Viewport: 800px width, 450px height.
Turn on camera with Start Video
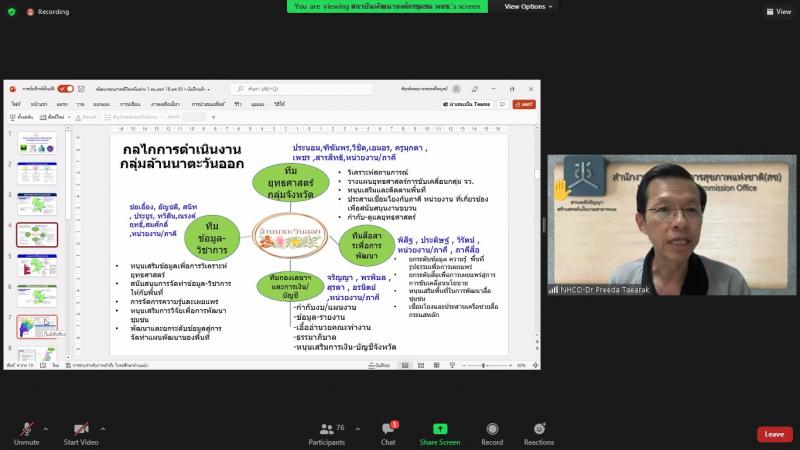(81, 434)
